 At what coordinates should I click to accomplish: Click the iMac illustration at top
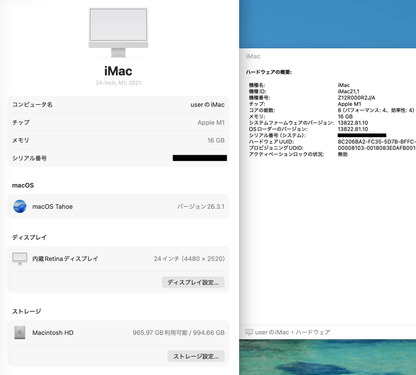pyautogui.click(x=118, y=33)
